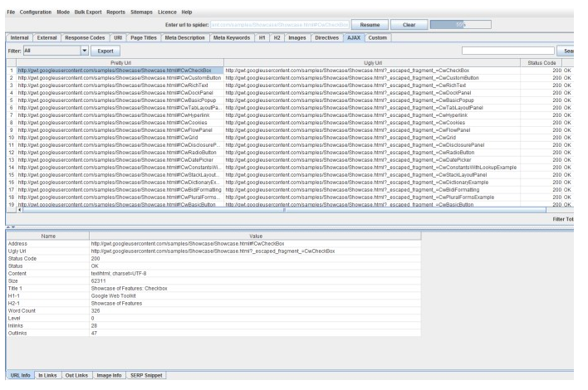Viewport: 588px width, 390px height.
Task: Open the In Links bottom tab
Action: (48, 374)
